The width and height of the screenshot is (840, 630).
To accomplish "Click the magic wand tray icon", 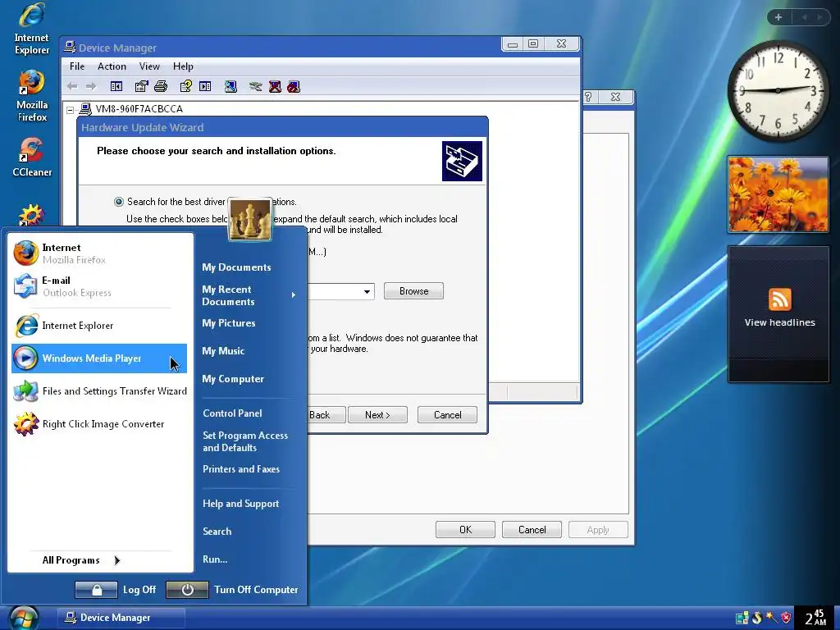I will 771,618.
